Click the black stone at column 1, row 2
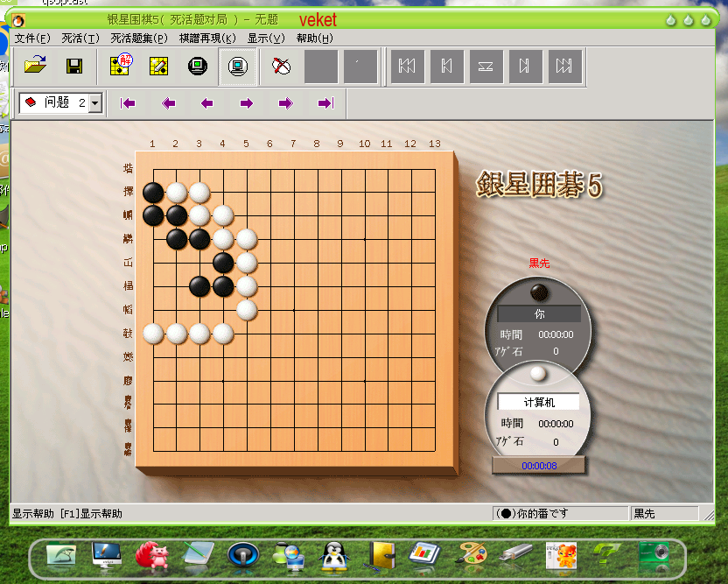 click(x=153, y=193)
